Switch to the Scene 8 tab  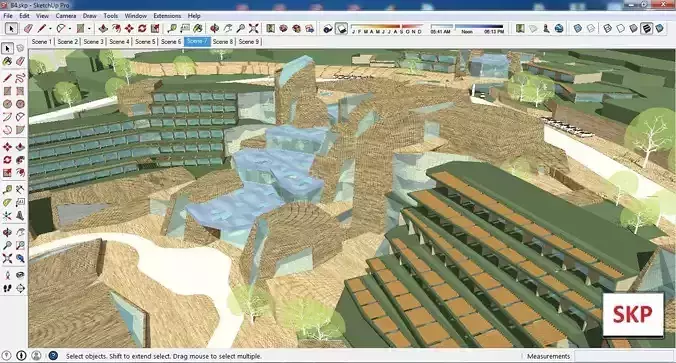pyautogui.click(x=223, y=41)
